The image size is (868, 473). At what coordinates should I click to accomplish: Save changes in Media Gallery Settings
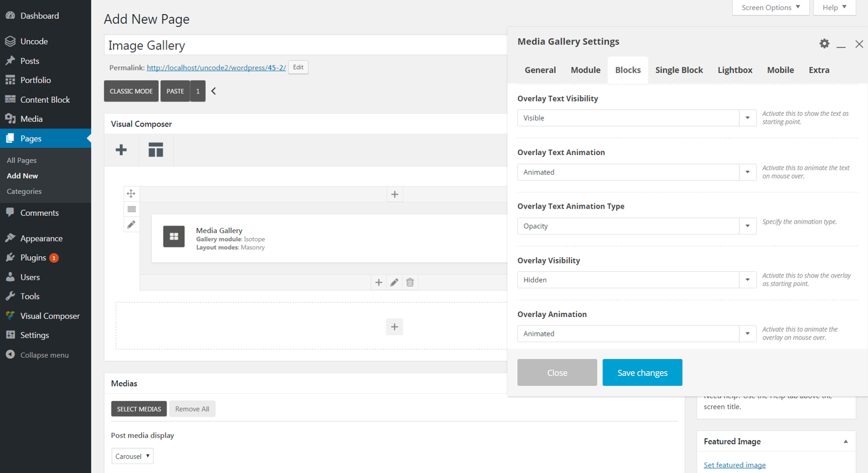(x=642, y=373)
